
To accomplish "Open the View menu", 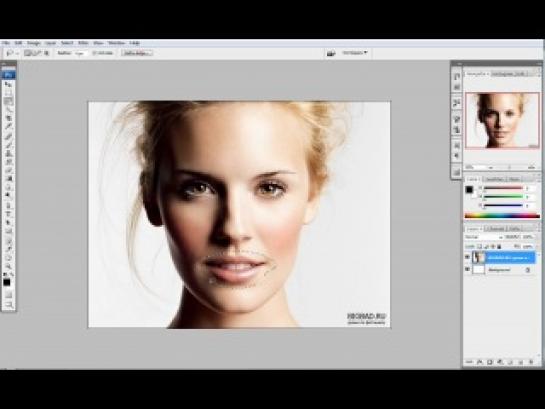I will pos(98,43).
